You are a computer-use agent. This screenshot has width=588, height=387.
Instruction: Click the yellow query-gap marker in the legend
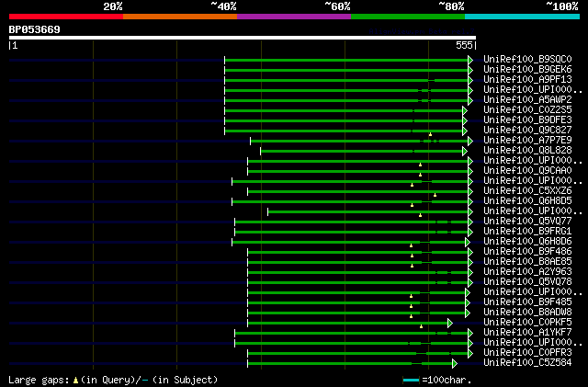click(75, 381)
